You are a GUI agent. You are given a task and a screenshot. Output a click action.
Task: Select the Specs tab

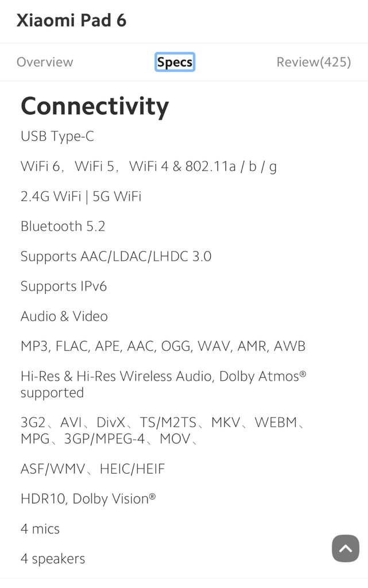point(175,62)
